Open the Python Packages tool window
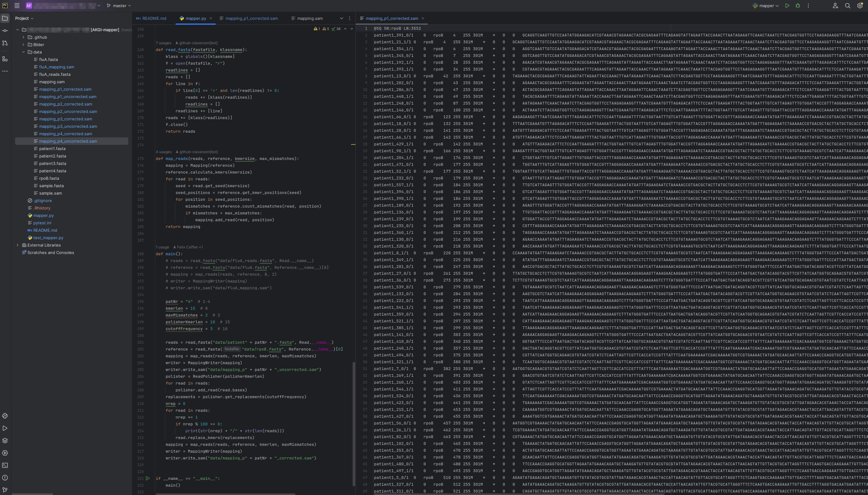868x495 pixels. (x=5, y=416)
